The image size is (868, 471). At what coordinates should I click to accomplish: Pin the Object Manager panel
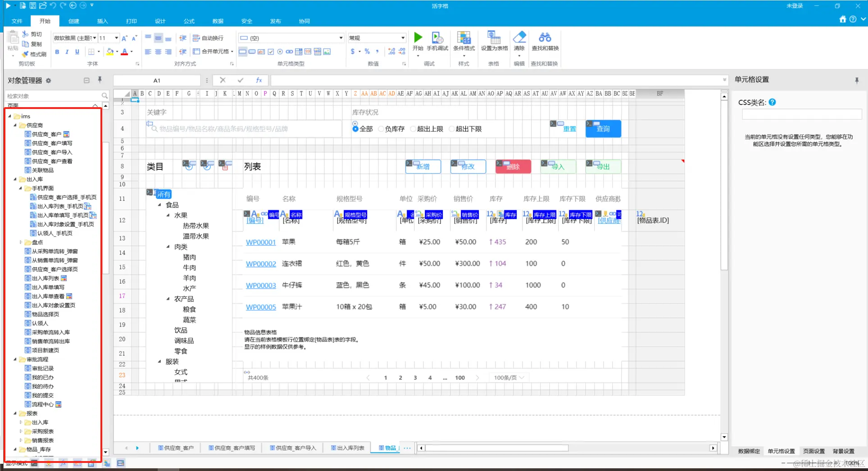[x=100, y=80]
